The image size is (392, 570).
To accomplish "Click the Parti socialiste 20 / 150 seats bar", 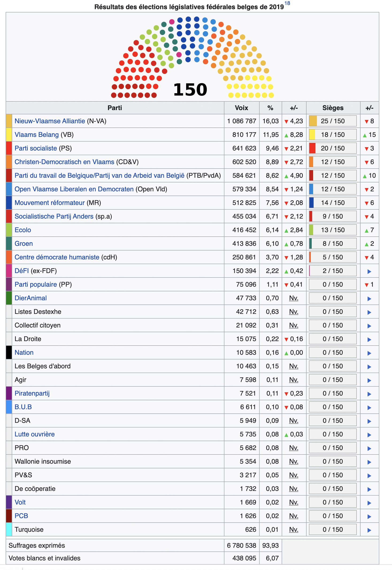I will [333, 148].
